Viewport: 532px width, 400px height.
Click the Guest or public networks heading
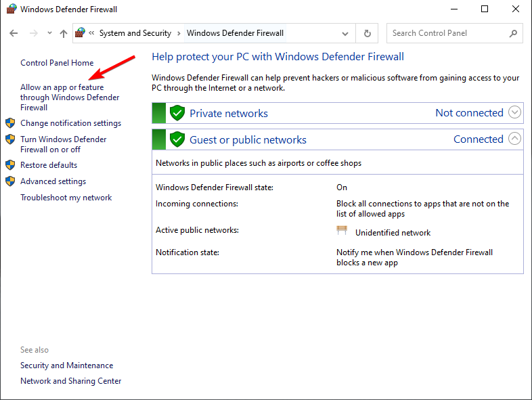pyautogui.click(x=248, y=140)
